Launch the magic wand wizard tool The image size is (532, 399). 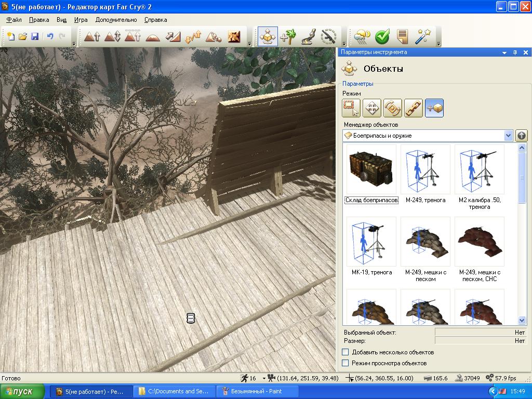point(423,36)
